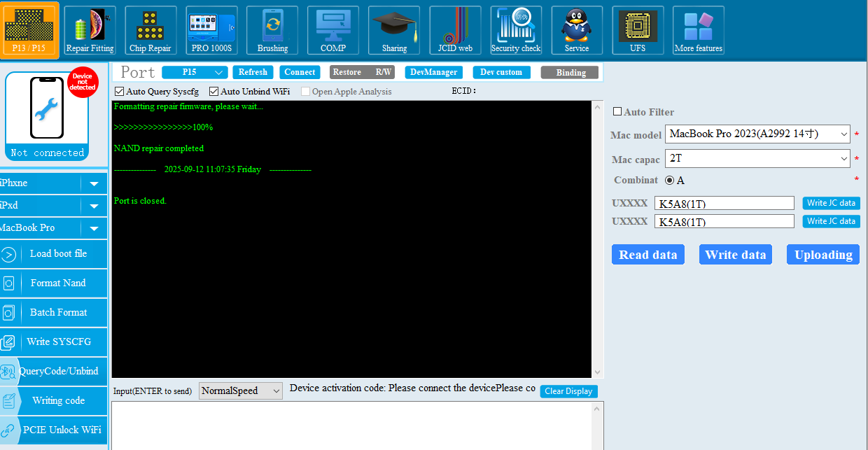Expand the iPxd section
Screen dimensions: 868x450
[x=94, y=206]
